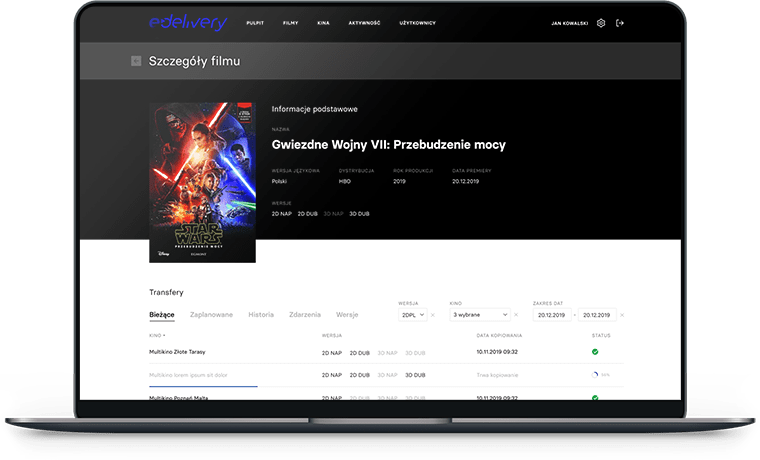
Task: Select greyed 3D NAP in film versions
Action: pos(333,214)
